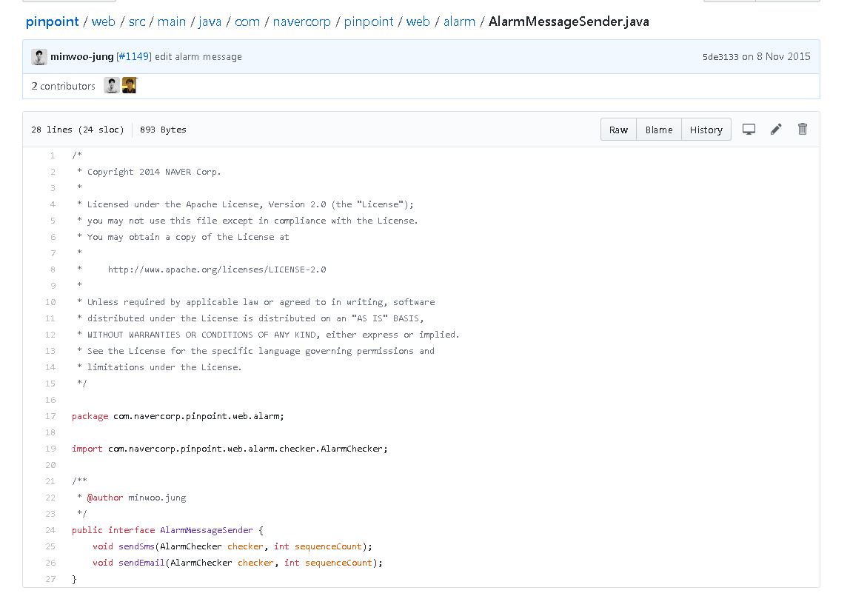This screenshot has height=616, width=850.
Task: Show file History
Action: pos(706,130)
